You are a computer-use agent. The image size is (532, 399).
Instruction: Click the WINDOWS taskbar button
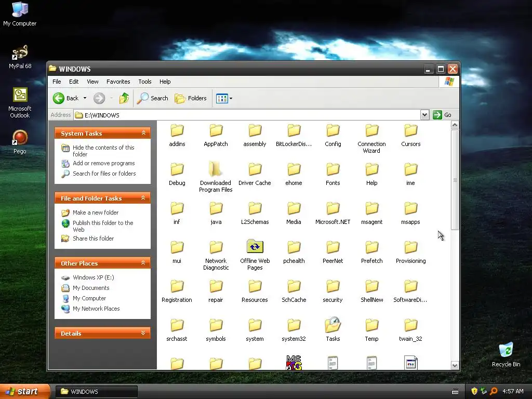(x=96, y=392)
